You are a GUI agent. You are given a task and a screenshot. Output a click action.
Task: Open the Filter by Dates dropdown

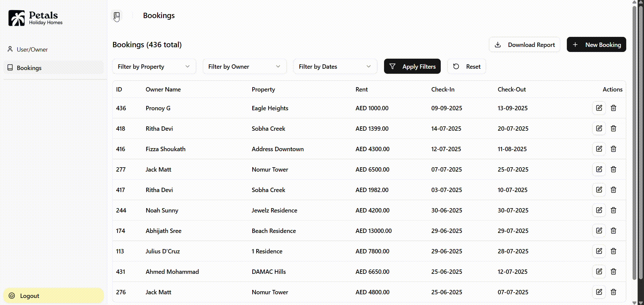coord(335,67)
